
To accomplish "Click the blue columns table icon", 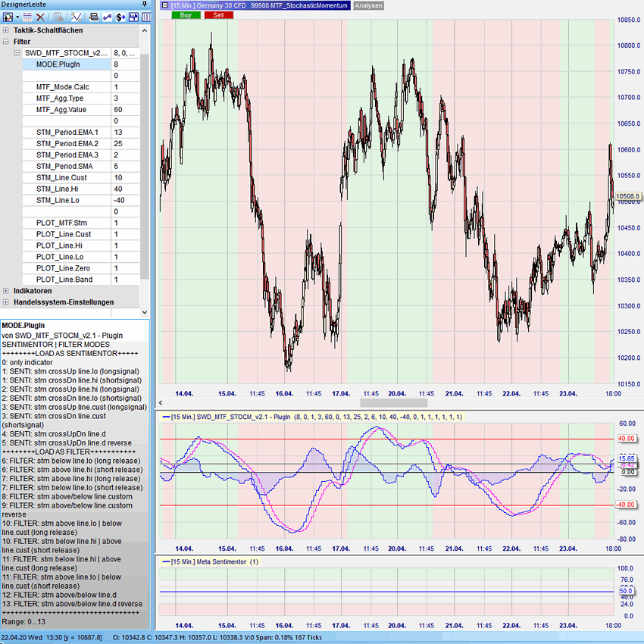I will [x=146, y=17].
